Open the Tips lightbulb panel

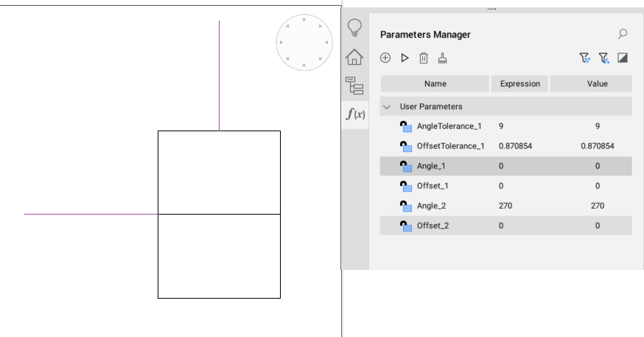[354, 29]
